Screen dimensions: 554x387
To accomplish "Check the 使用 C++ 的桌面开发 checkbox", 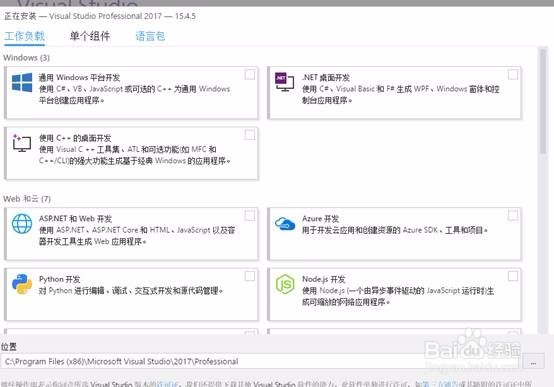I will [x=250, y=135].
